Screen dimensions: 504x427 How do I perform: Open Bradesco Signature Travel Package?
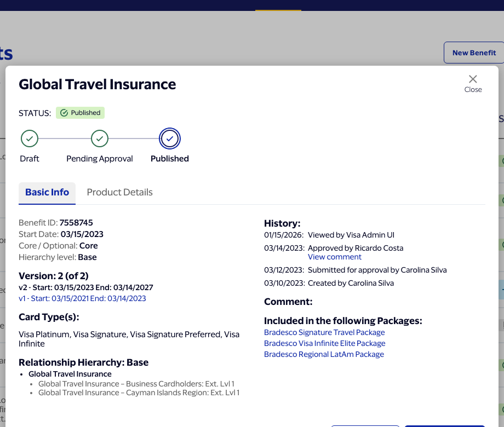324,332
